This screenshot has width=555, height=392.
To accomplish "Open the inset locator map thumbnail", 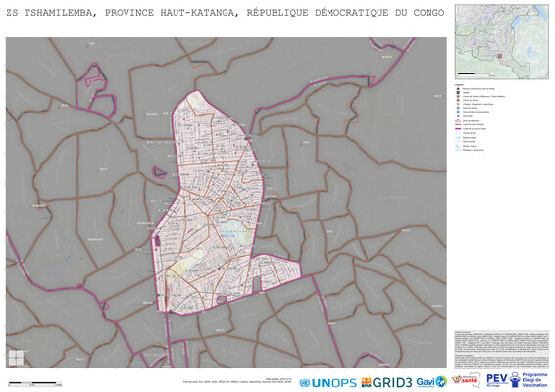I will coord(501,41).
